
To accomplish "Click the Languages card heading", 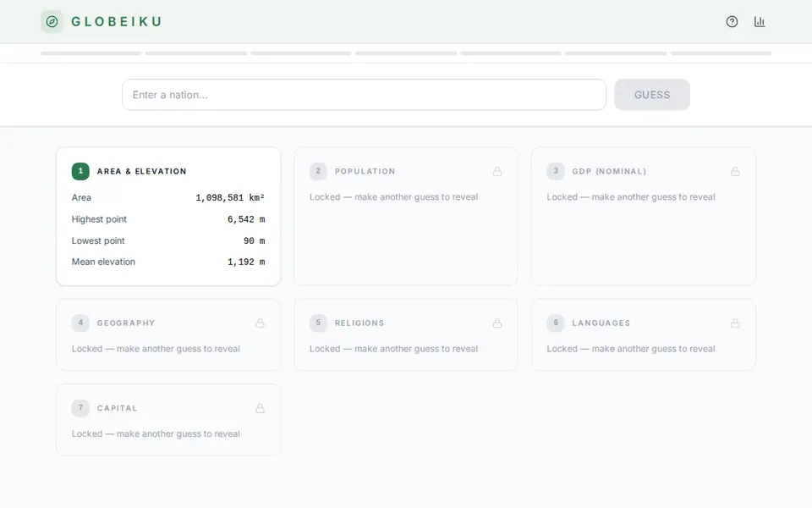I will tap(601, 323).
